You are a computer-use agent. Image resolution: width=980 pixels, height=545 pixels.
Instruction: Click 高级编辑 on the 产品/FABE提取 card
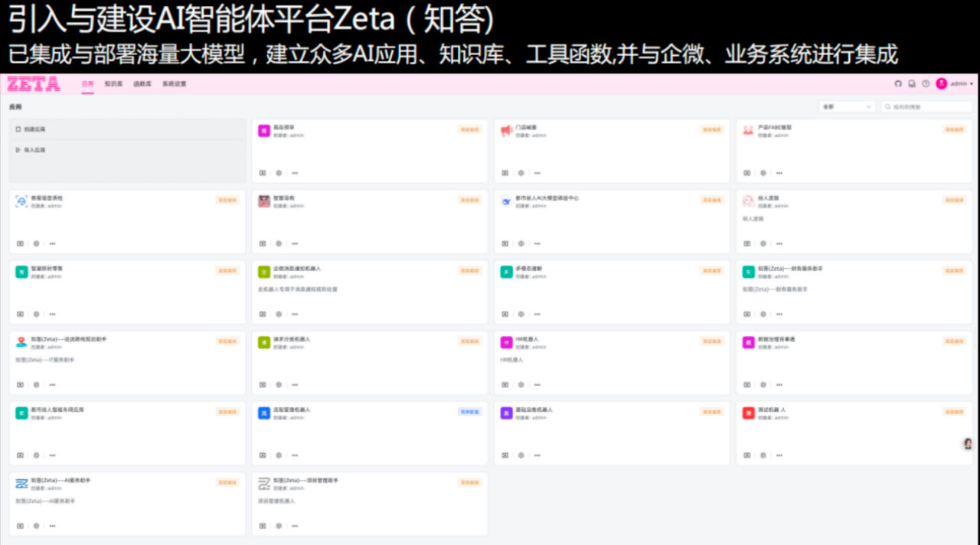tap(956, 129)
